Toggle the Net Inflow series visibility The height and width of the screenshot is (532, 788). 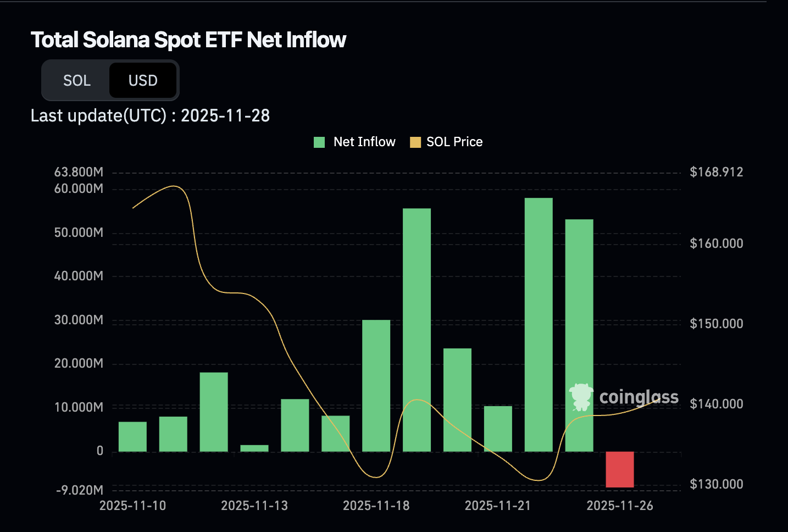[354, 142]
